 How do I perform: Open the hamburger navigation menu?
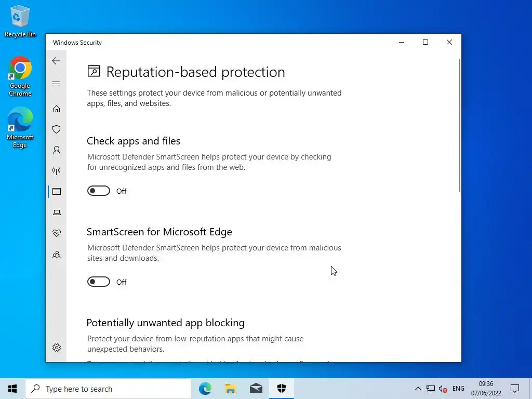pos(56,84)
